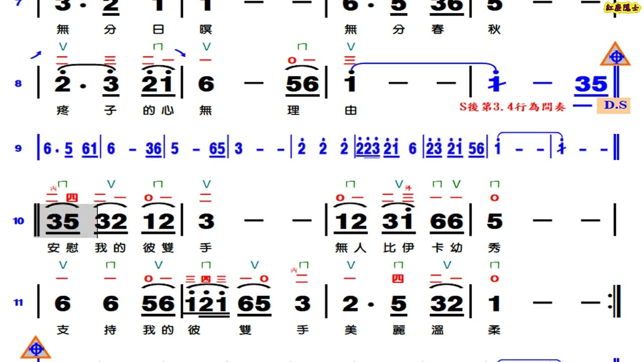Click the lyric character 心 on line 8
Viewport: 644px width, 362px height.
[168, 110]
